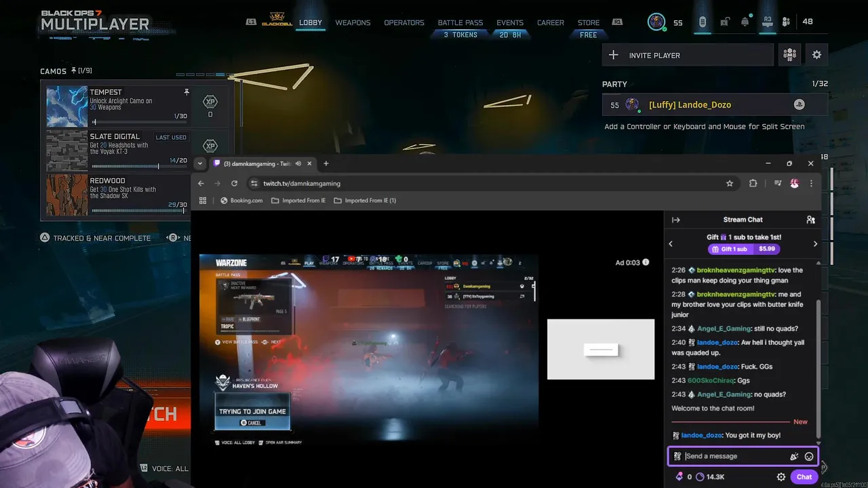The image size is (868, 488).
Task: Open the Imported From IE bookmark folder
Action: (x=298, y=201)
